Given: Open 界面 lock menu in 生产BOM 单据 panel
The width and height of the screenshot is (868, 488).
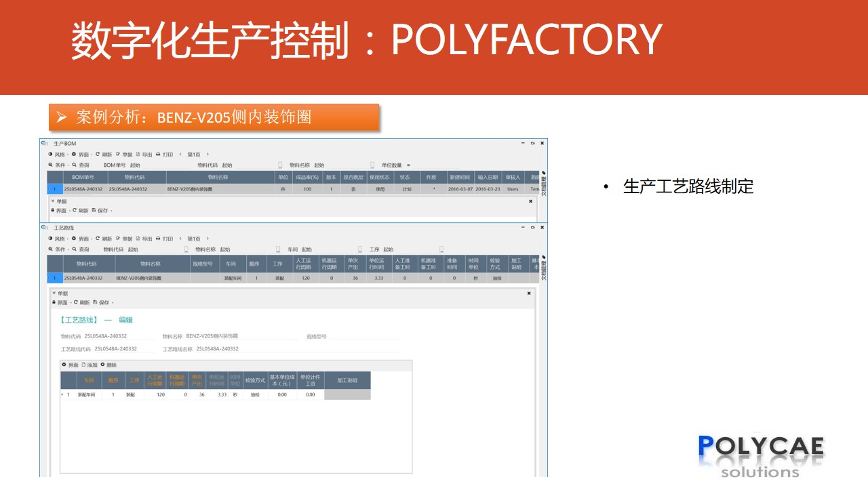Looking at the screenshot, I should coord(60,210).
